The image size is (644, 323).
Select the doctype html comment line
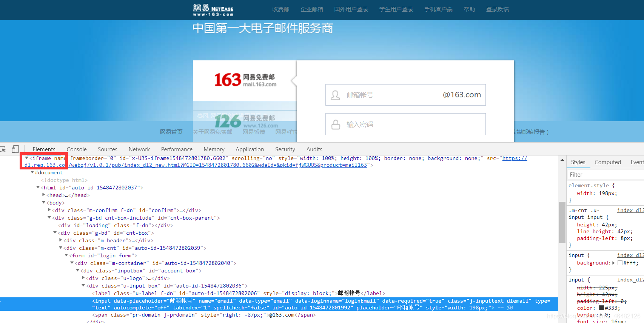tap(64, 180)
